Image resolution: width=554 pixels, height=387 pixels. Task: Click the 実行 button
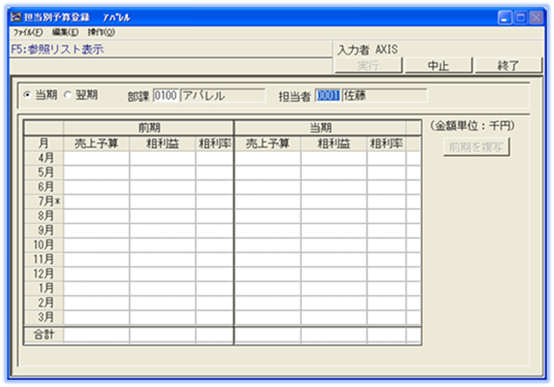click(x=368, y=65)
